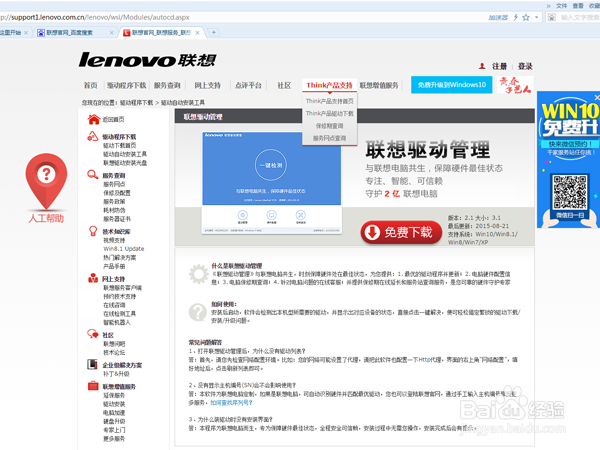Viewport: 600px width, 450px height.
Task: Click the 保修及配置 sidebar link
Action: coord(117,193)
